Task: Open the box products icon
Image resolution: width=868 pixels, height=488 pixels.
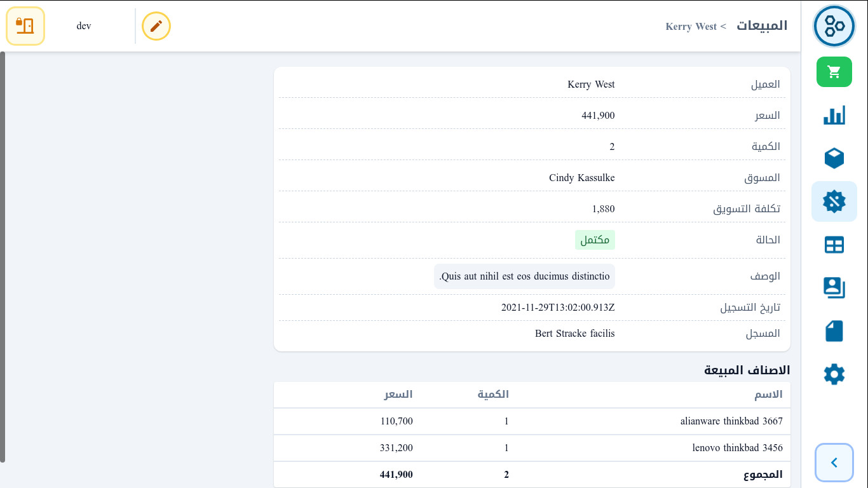Action: (834, 158)
